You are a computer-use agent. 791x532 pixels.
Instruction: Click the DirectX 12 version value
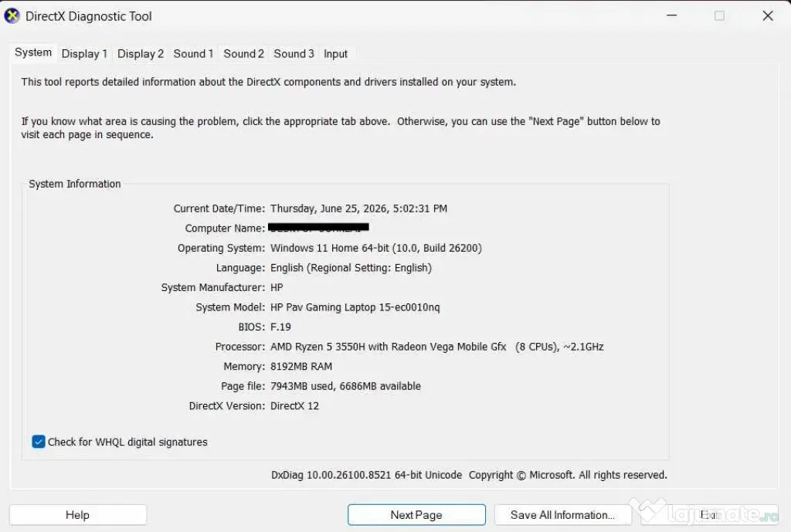click(294, 405)
